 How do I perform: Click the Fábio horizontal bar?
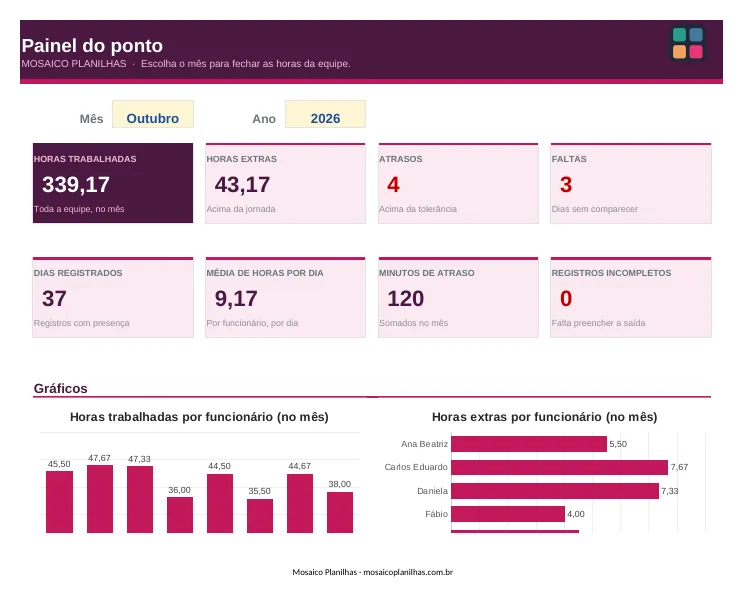click(x=508, y=514)
